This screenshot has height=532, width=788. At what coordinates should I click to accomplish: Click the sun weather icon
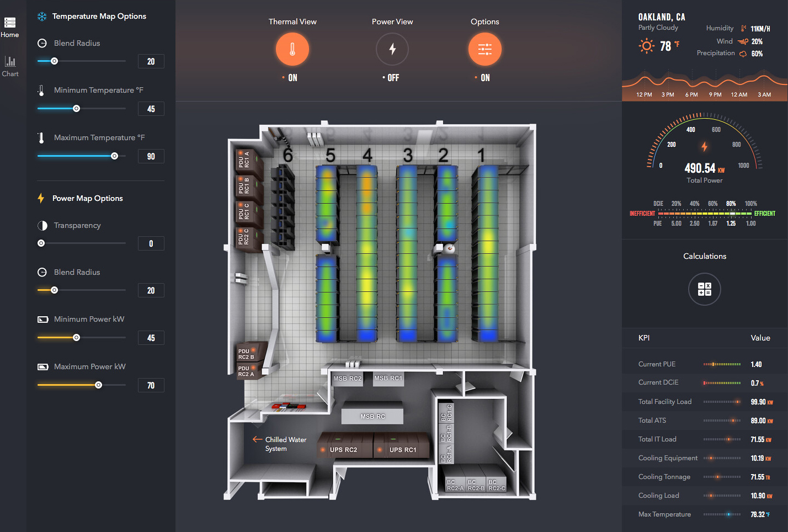[646, 46]
